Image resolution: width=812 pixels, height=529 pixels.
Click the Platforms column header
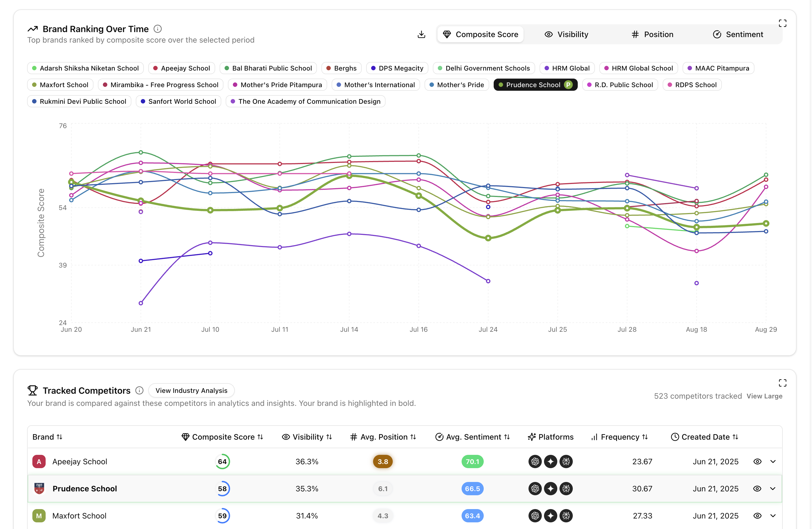click(551, 437)
